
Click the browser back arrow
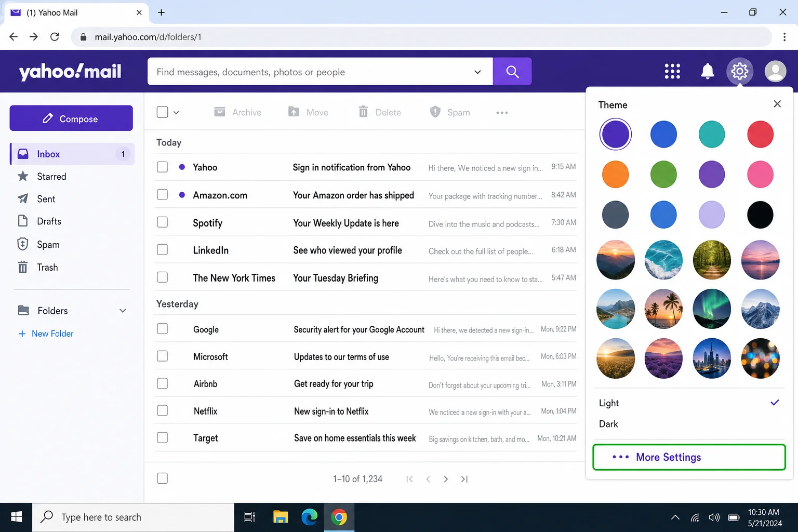[x=14, y=37]
